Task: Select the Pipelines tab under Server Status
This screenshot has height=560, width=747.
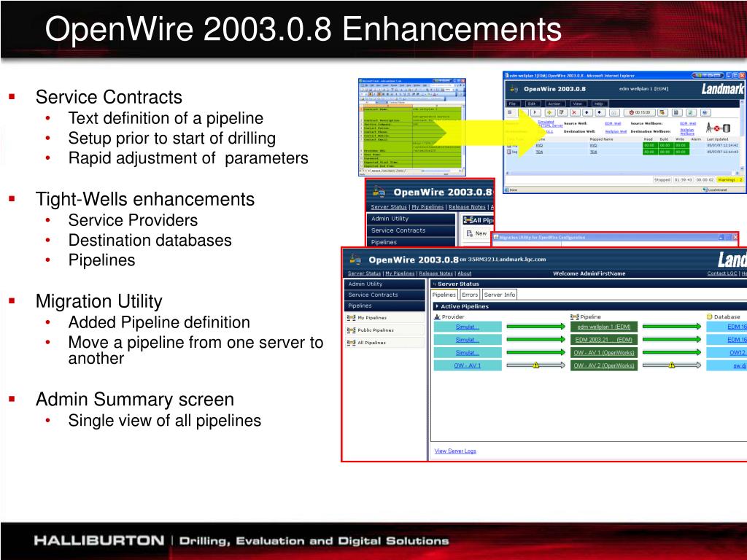Action: (444, 295)
